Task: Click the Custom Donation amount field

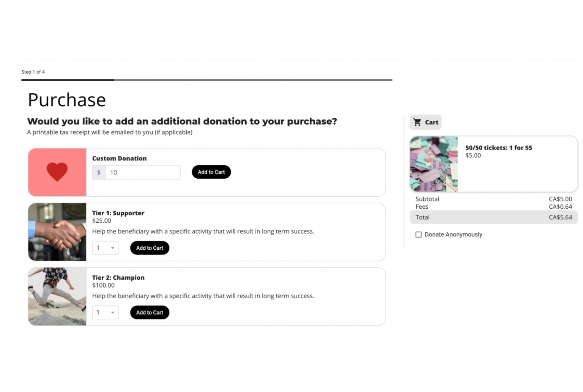Action: point(142,172)
